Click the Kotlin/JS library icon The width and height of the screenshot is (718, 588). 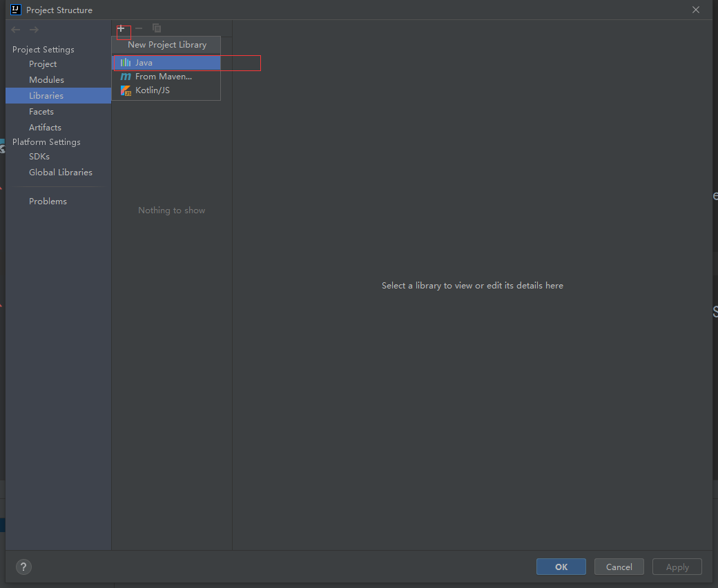point(125,90)
